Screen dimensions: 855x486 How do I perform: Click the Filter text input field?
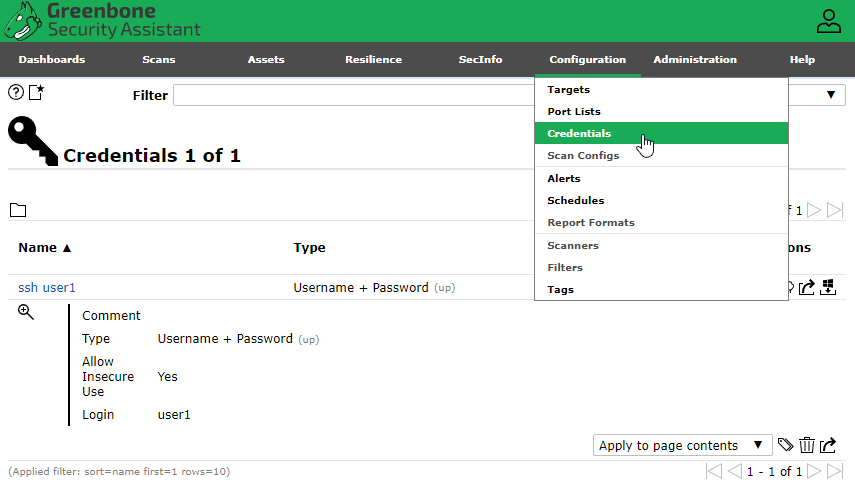[x=354, y=95]
